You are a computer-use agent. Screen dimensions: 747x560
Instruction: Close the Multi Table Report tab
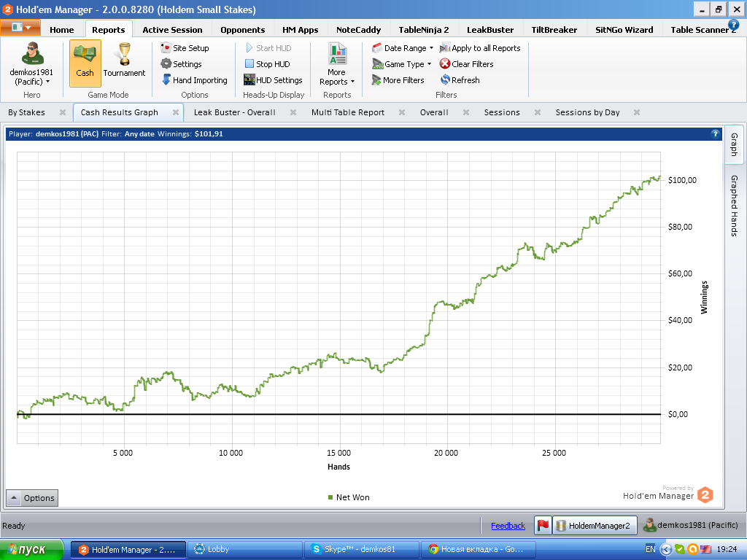(402, 112)
